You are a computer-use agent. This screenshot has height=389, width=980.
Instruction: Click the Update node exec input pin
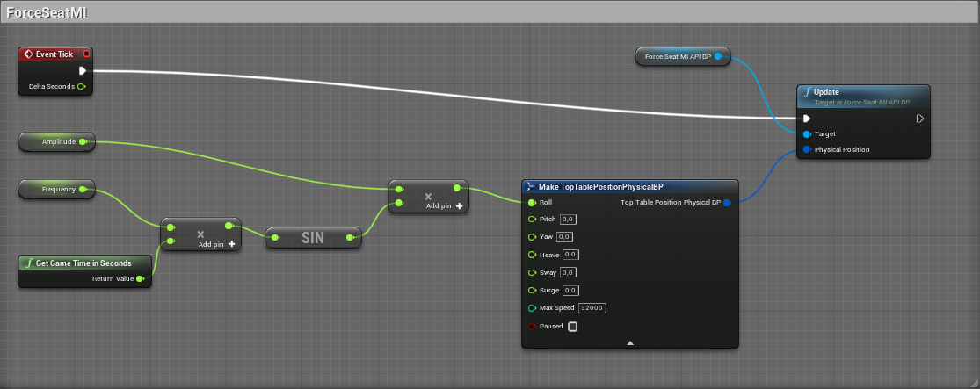pyautogui.click(x=807, y=118)
